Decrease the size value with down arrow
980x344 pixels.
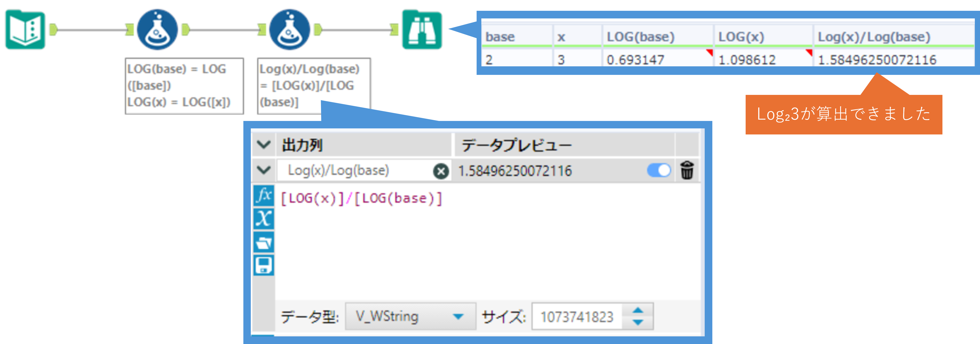tap(638, 322)
